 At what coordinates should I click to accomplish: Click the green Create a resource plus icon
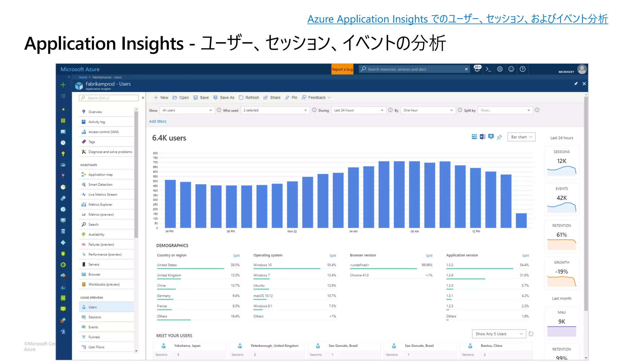pos(63,85)
